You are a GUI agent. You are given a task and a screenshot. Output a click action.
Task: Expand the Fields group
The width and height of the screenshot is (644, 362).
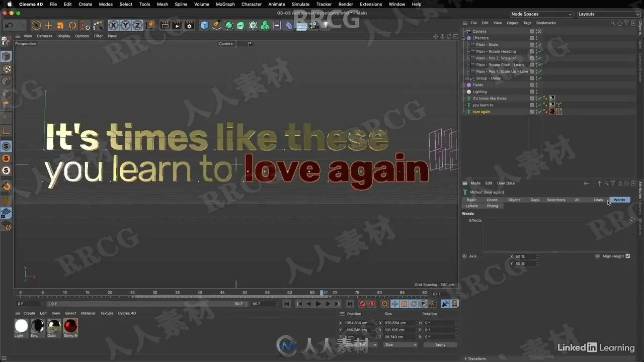pyautogui.click(x=464, y=85)
